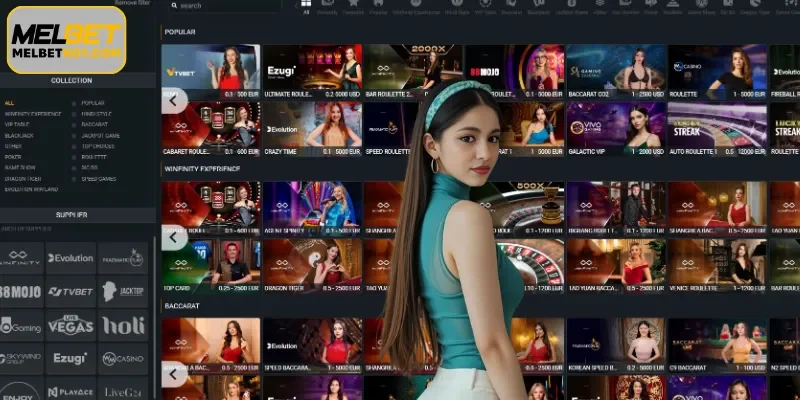This screenshot has height=400, width=800.
Task: Open the Cabaret Roulette game in Popular
Action: click(211, 129)
